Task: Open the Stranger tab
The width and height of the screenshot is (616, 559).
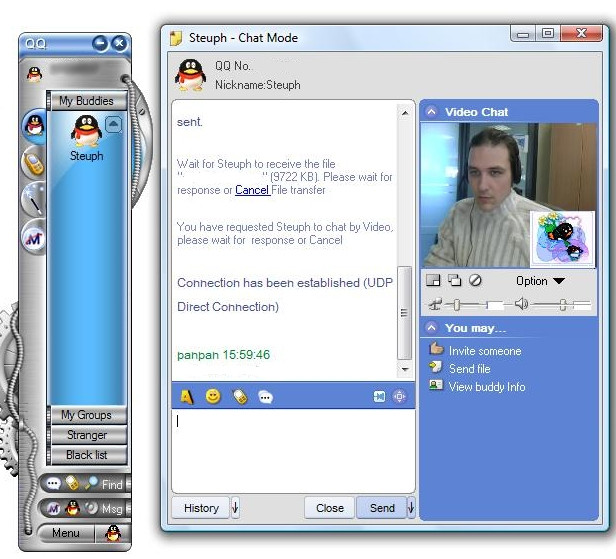Action: pyautogui.click(x=87, y=435)
